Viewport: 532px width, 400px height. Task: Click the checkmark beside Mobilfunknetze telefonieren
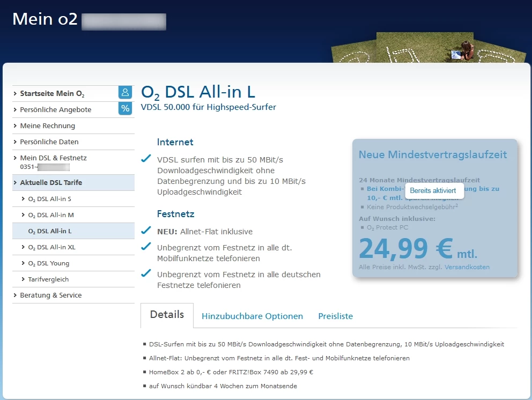coord(146,246)
